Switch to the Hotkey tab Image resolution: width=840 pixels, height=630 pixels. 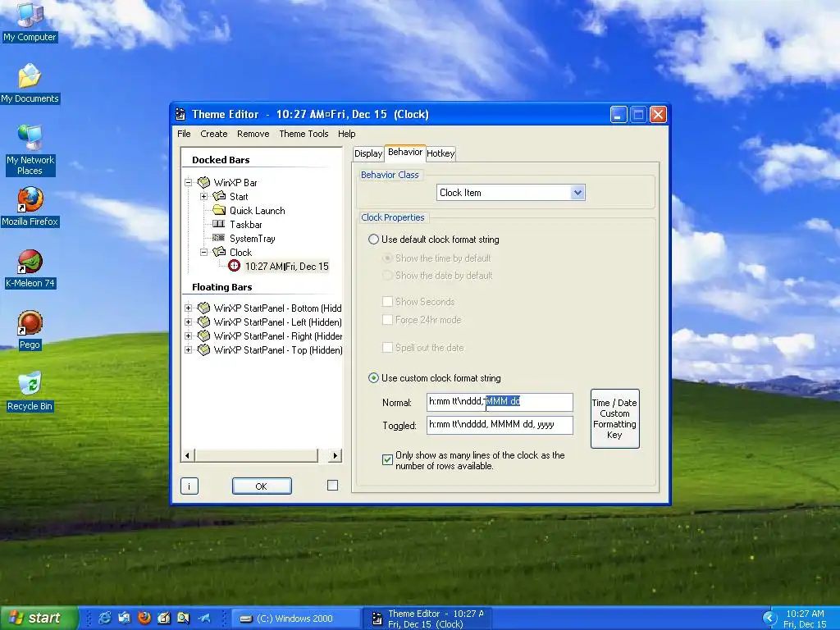(x=441, y=153)
